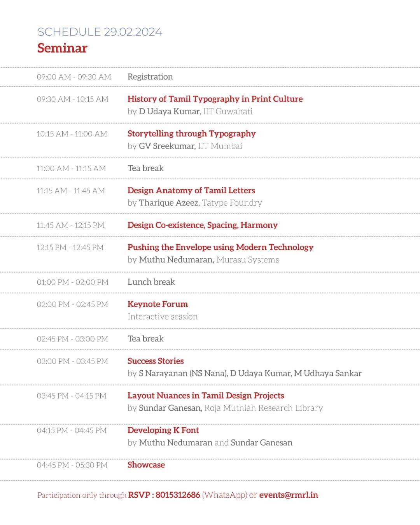Viewport: 420px width, 525px height.
Task: Open the Design Anatomy of Tamil Letters session
Action: [x=191, y=190]
